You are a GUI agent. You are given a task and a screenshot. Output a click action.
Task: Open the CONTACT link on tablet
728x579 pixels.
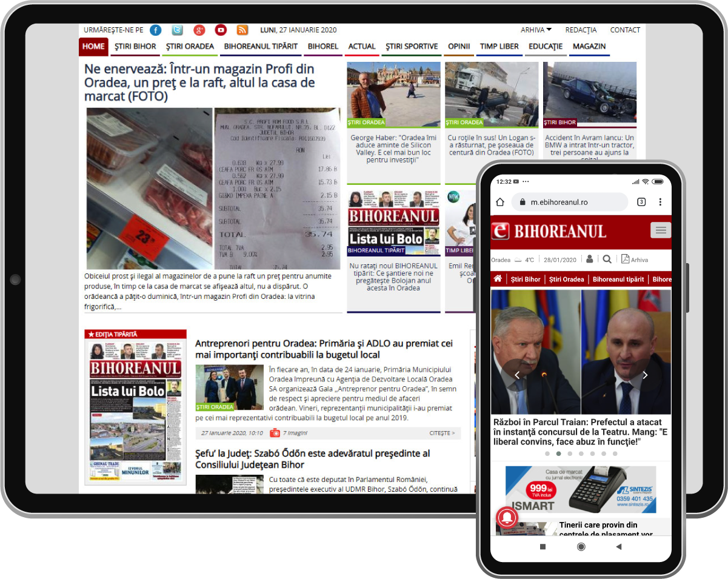[x=625, y=30]
